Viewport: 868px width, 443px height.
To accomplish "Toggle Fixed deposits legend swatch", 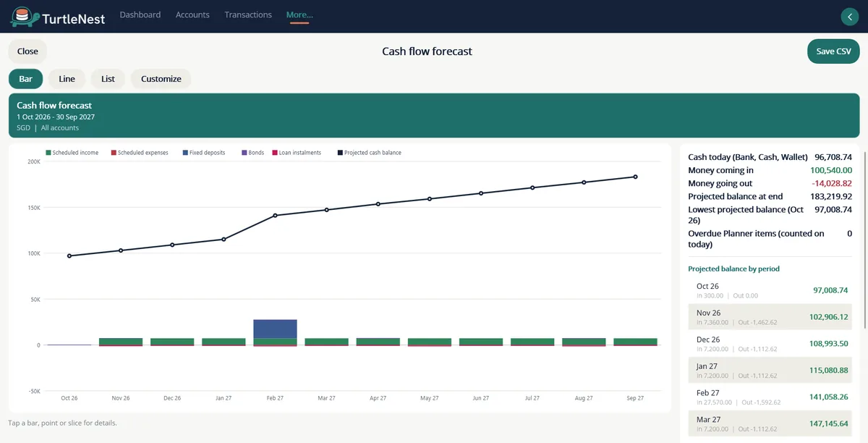I will pos(185,153).
